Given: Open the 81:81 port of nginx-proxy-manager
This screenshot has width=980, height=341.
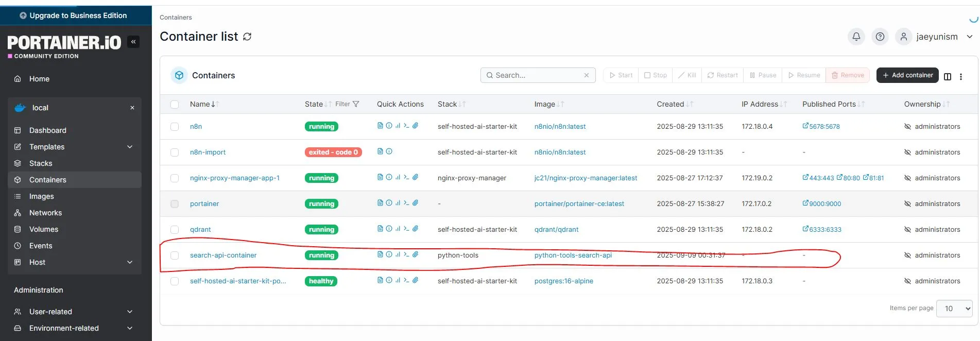Looking at the screenshot, I should click(873, 178).
